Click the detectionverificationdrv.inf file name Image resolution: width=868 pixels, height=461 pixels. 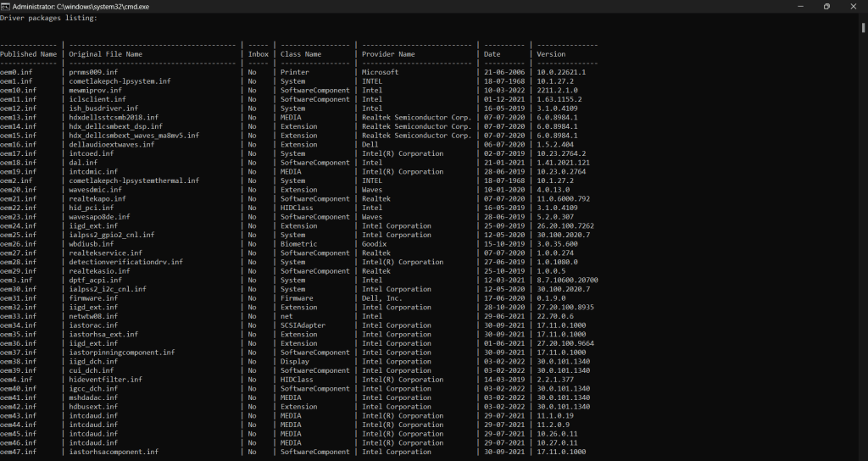pyautogui.click(x=125, y=263)
